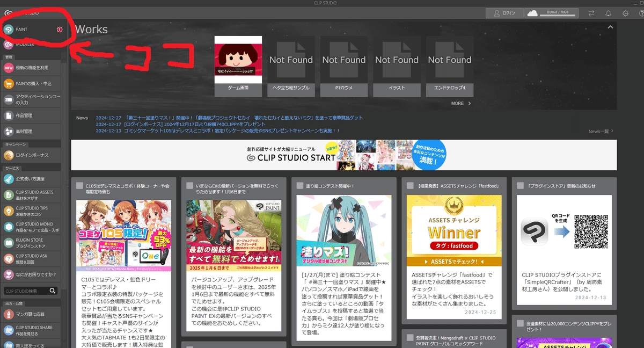Click the cloud storage icon
The image size is (644, 348).
point(531,13)
